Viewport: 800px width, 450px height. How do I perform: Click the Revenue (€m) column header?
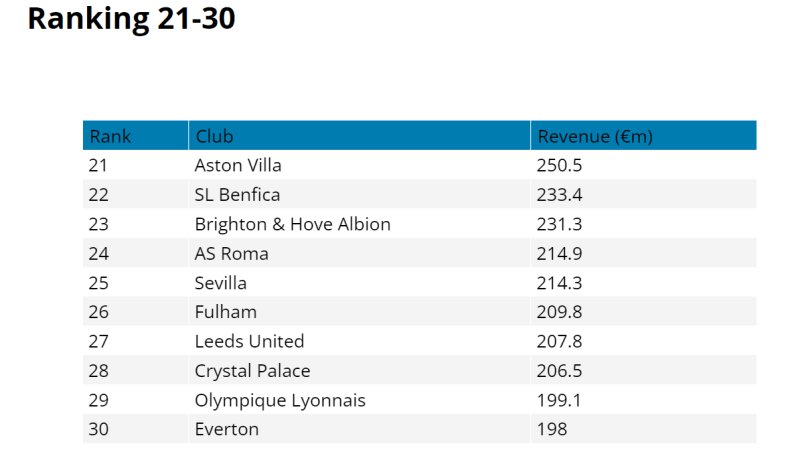[644, 136]
